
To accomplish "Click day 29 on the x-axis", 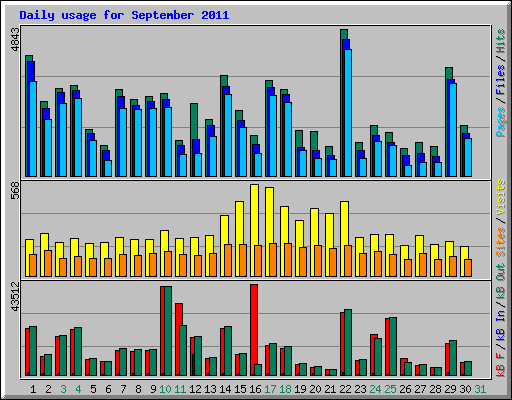I will [450, 389].
